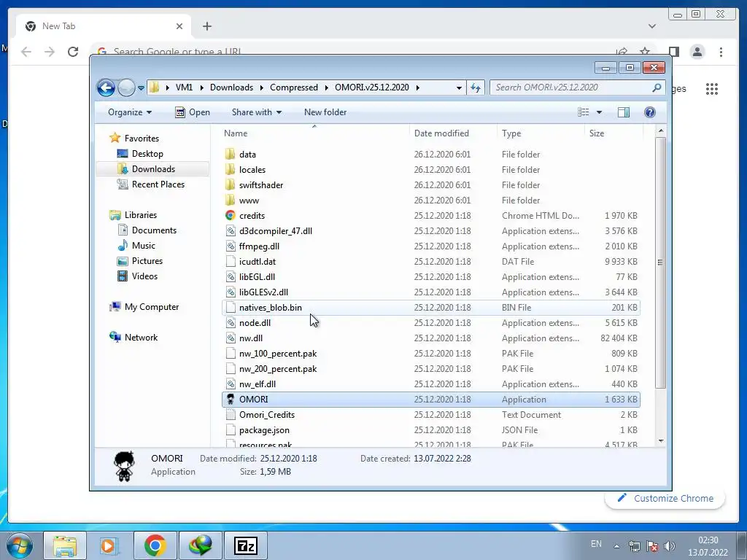
Task: Go back with the Explorer back arrow
Action: tap(106, 87)
